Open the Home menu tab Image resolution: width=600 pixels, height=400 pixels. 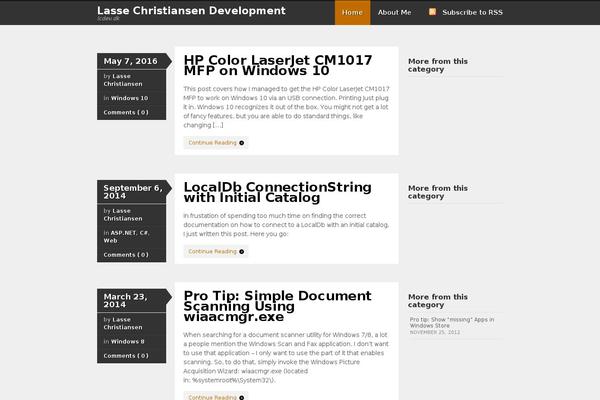tap(352, 12)
